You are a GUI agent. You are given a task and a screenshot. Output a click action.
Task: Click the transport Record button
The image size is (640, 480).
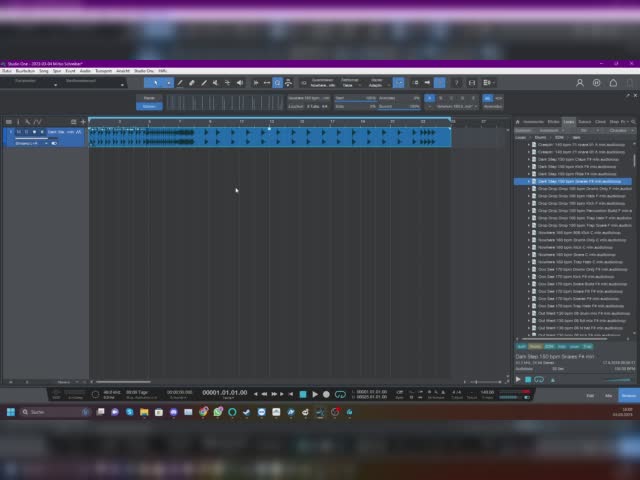(326, 394)
